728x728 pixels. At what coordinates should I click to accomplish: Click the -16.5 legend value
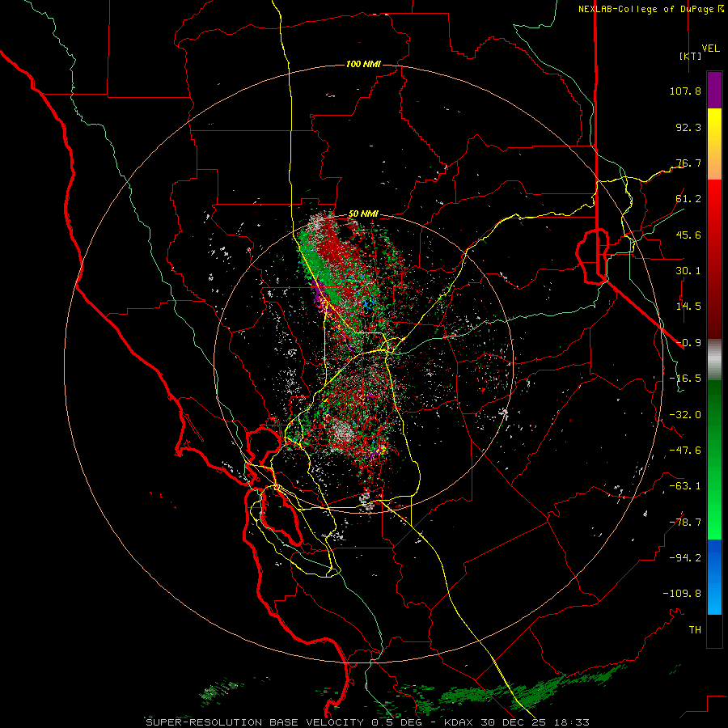[x=685, y=379]
